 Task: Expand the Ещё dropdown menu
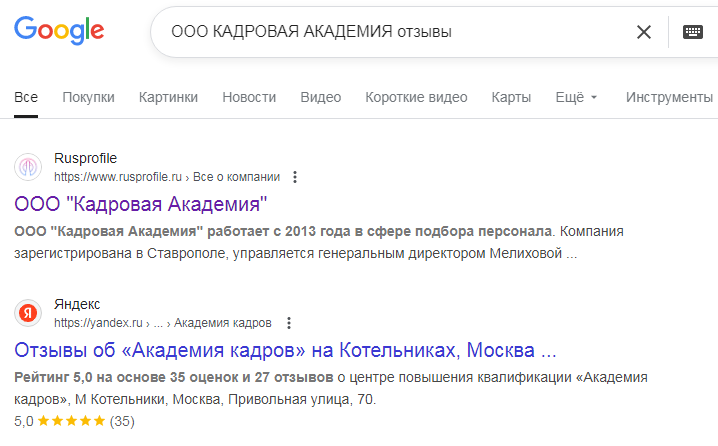(576, 97)
